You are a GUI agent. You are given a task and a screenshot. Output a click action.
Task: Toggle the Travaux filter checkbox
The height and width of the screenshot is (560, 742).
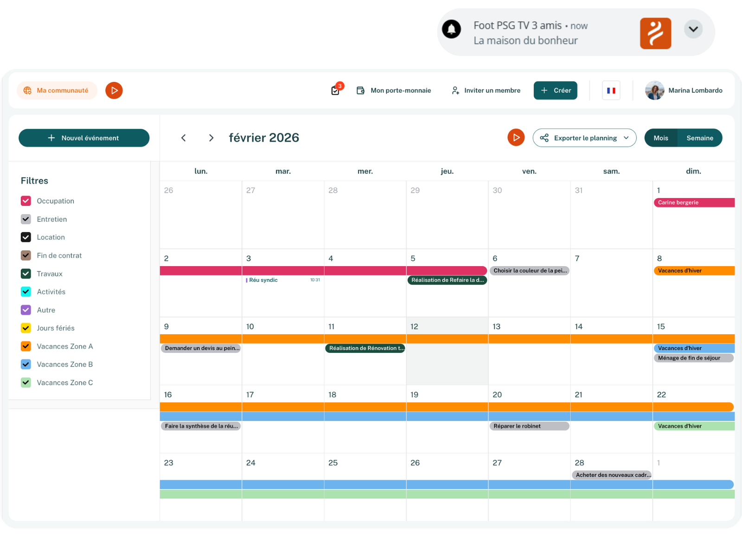26,274
